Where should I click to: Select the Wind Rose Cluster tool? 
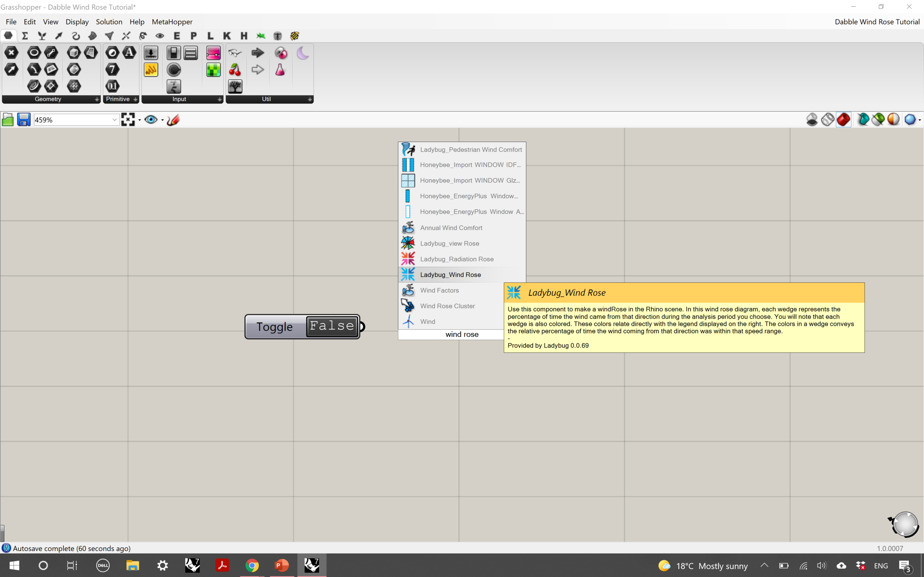pos(447,305)
